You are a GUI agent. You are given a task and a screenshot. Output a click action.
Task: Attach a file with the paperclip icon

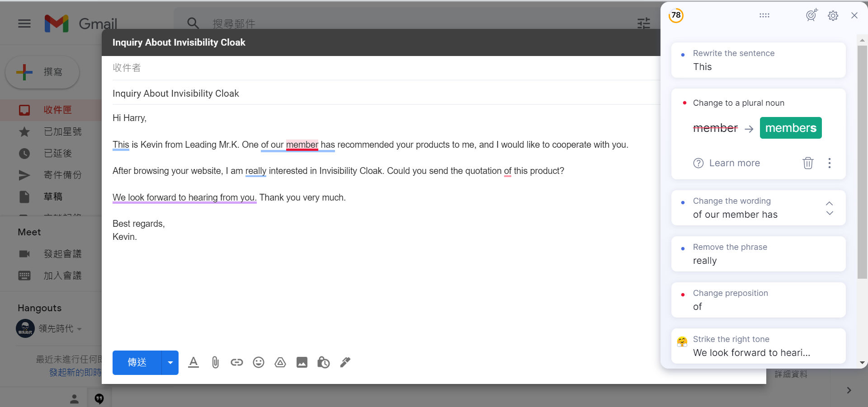coord(215,362)
